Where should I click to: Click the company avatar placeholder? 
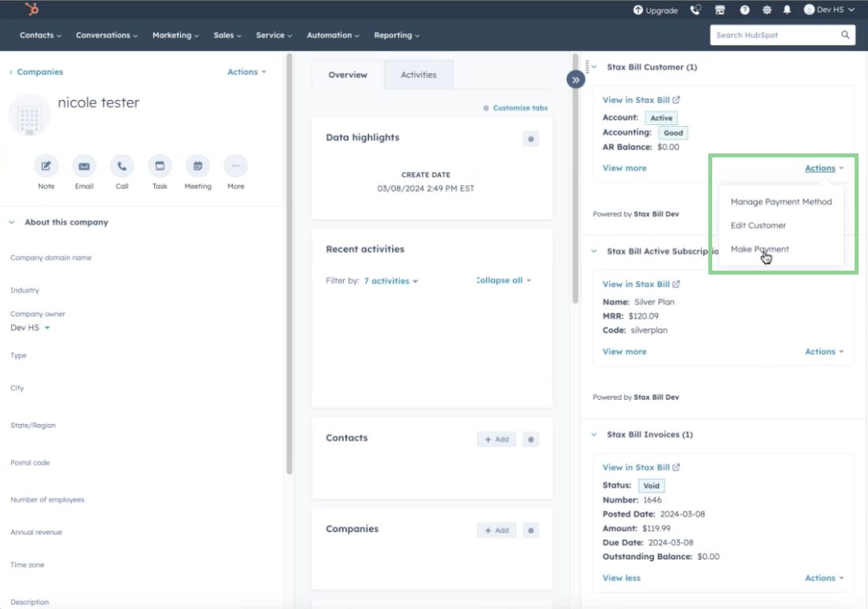29,115
